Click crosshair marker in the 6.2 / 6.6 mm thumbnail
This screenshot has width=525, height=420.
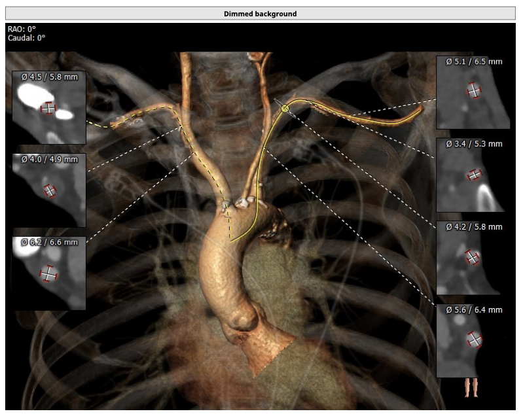click(49, 274)
